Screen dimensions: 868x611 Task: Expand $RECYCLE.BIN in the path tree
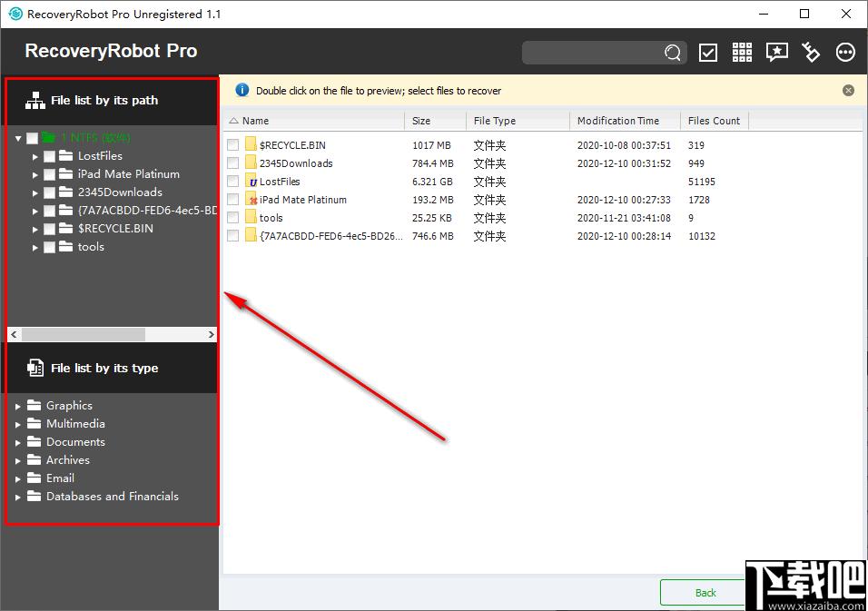coord(35,229)
